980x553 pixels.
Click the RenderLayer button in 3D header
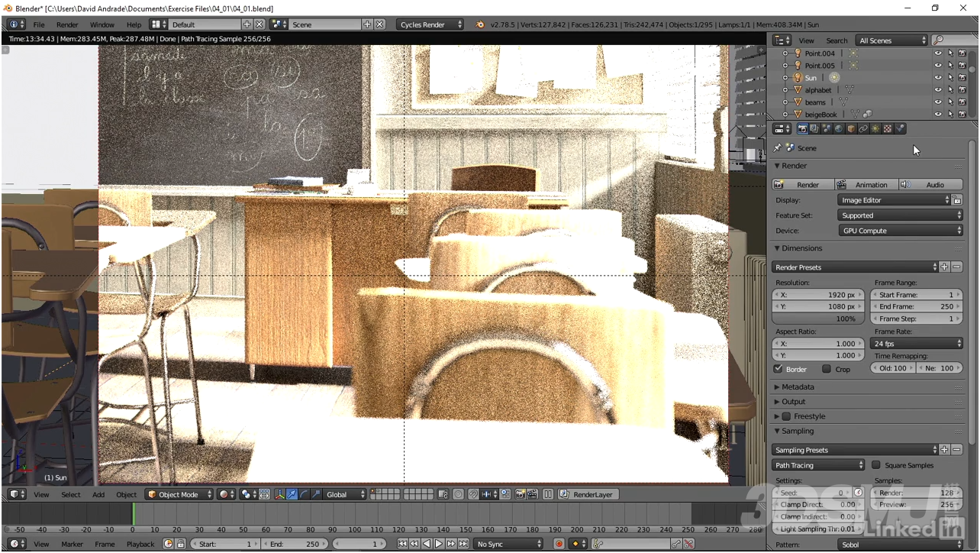pos(588,494)
